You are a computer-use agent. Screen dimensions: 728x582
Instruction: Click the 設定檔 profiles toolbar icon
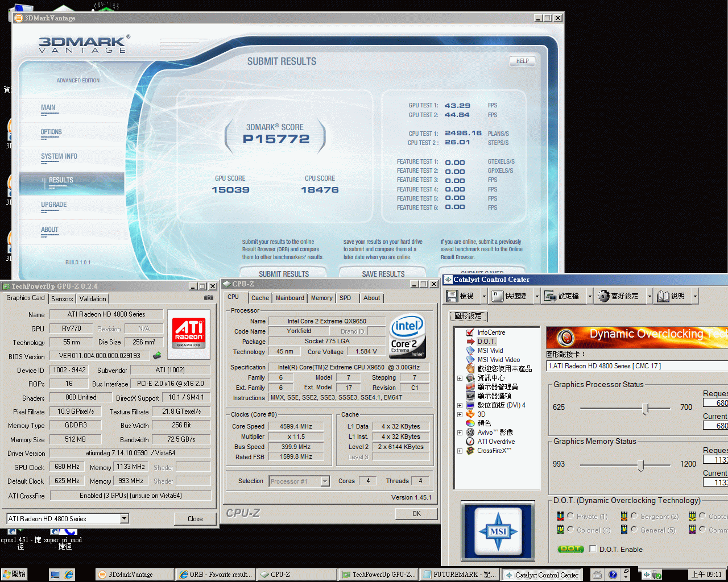pyautogui.click(x=550, y=296)
